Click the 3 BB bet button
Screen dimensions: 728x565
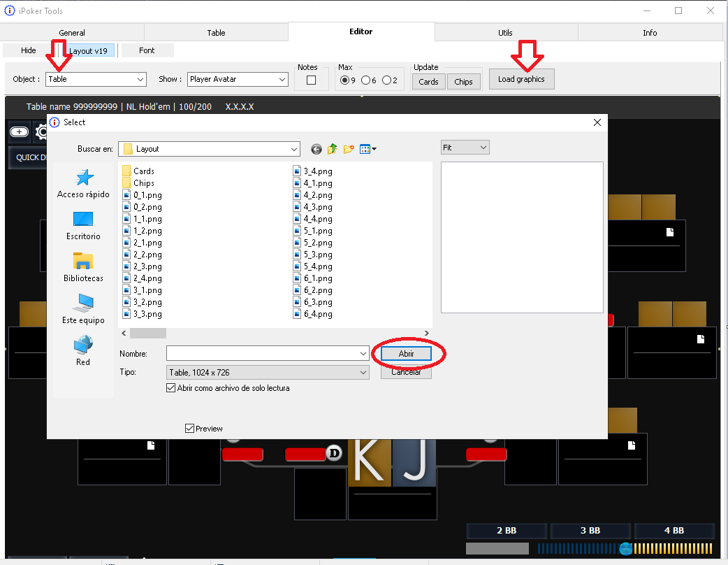coord(590,531)
